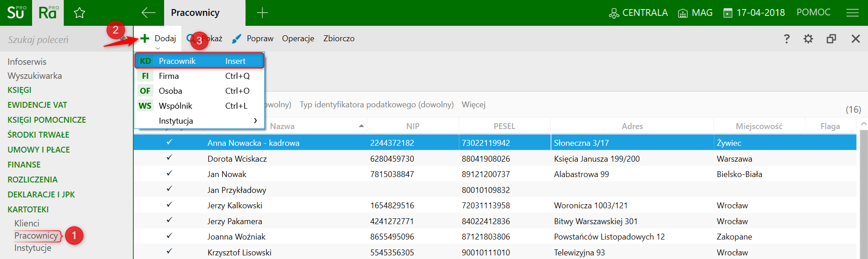
Task: Toggle checkmark for Jerzy Pakamera
Action: (x=169, y=220)
